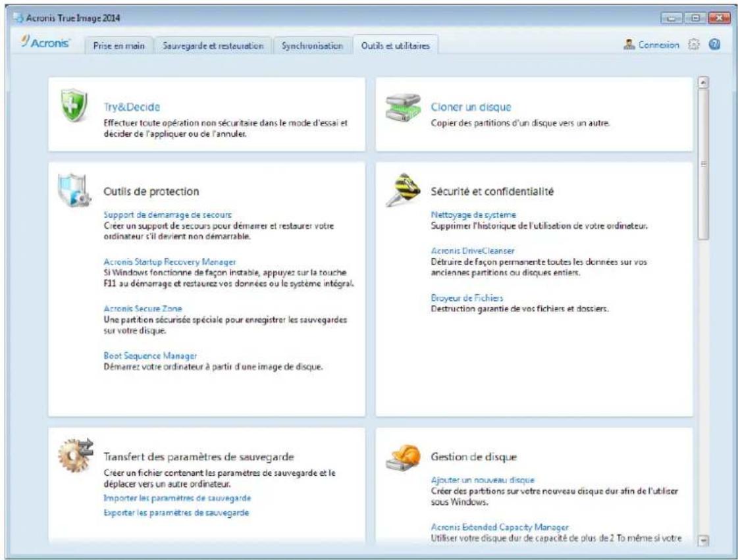Image resolution: width=738 pixels, height=560 pixels.
Task: Click the Outils de protection heading
Action: pyautogui.click(x=151, y=191)
